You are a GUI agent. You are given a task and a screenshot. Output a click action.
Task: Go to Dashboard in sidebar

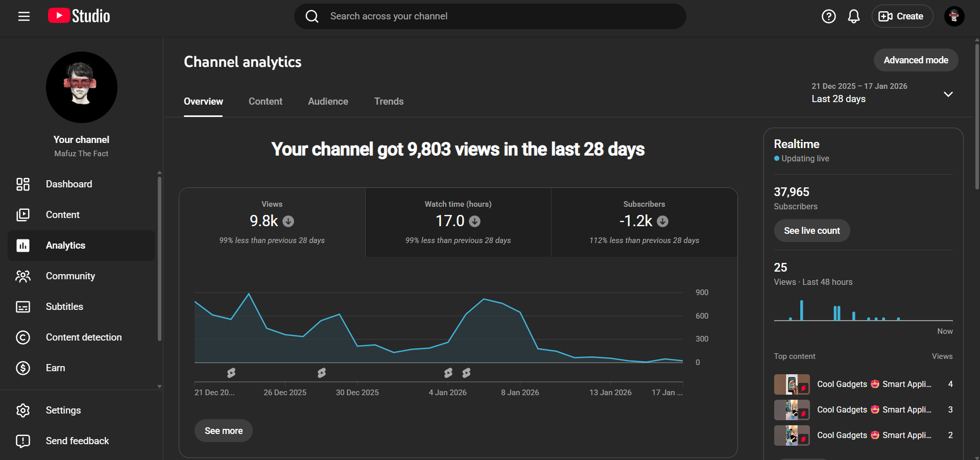point(69,184)
